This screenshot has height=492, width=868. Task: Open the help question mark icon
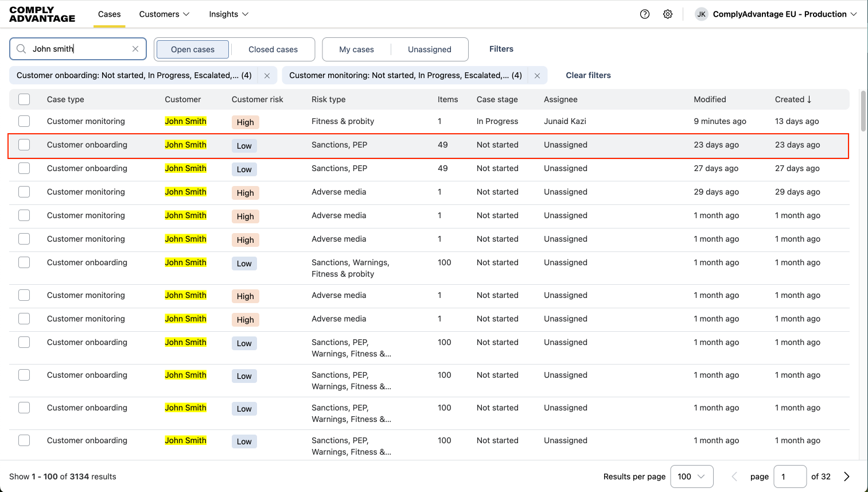(645, 14)
